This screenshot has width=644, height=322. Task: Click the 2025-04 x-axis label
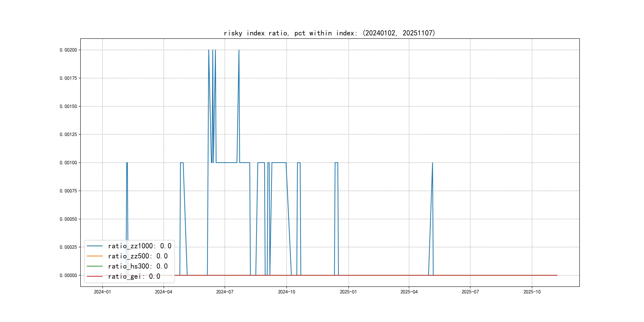(x=409, y=292)
